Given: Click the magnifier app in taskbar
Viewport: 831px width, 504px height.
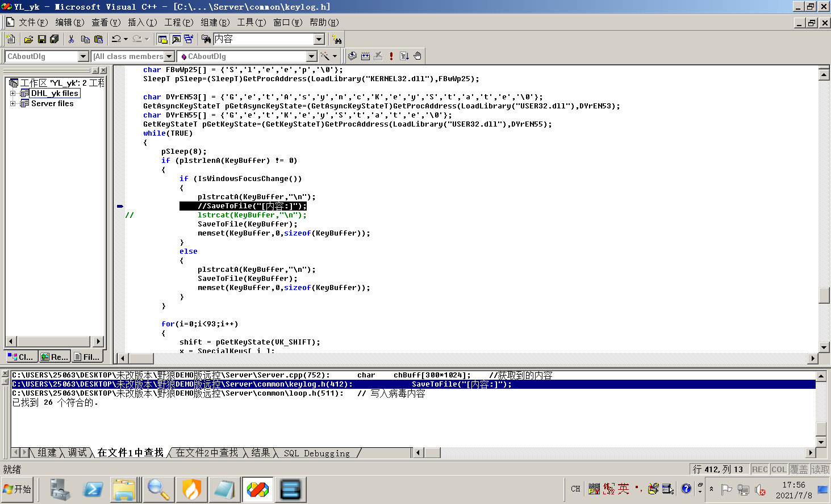Looking at the screenshot, I should click(158, 489).
